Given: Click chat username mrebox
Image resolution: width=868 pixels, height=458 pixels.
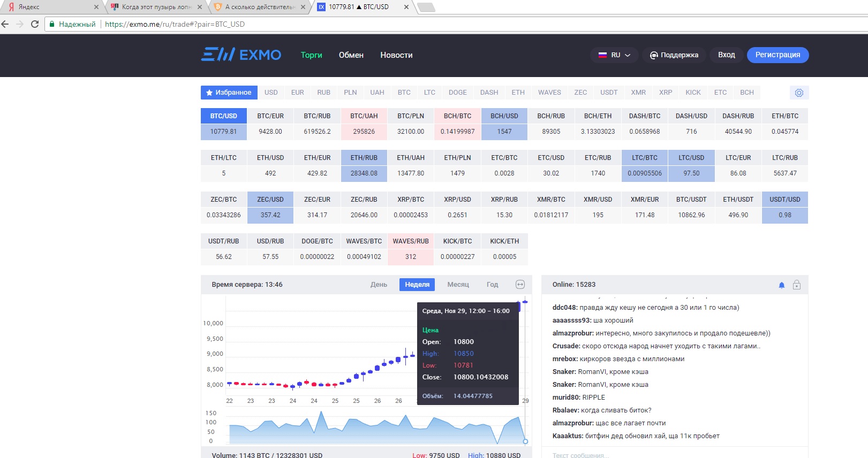Looking at the screenshot, I should point(565,359).
